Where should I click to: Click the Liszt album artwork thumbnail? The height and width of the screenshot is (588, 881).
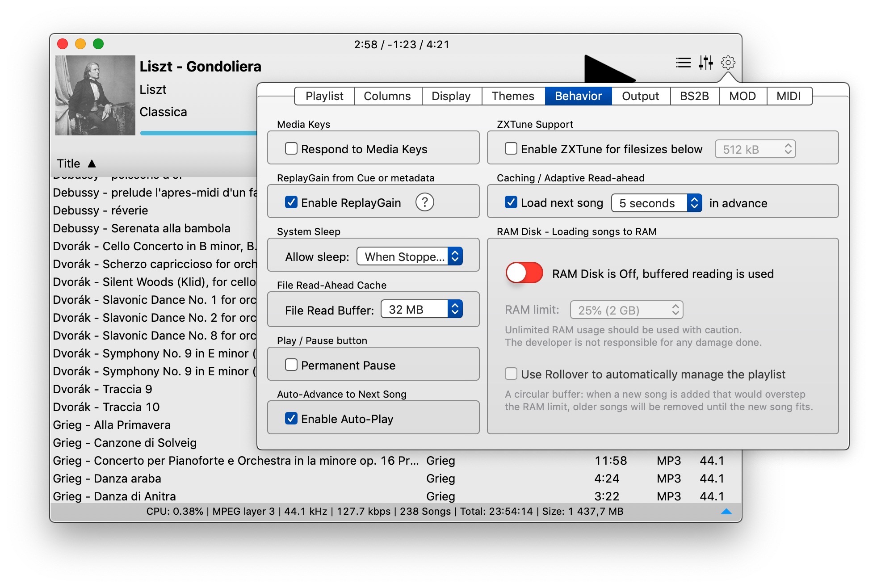pyautogui.click(x=95, y=95)
